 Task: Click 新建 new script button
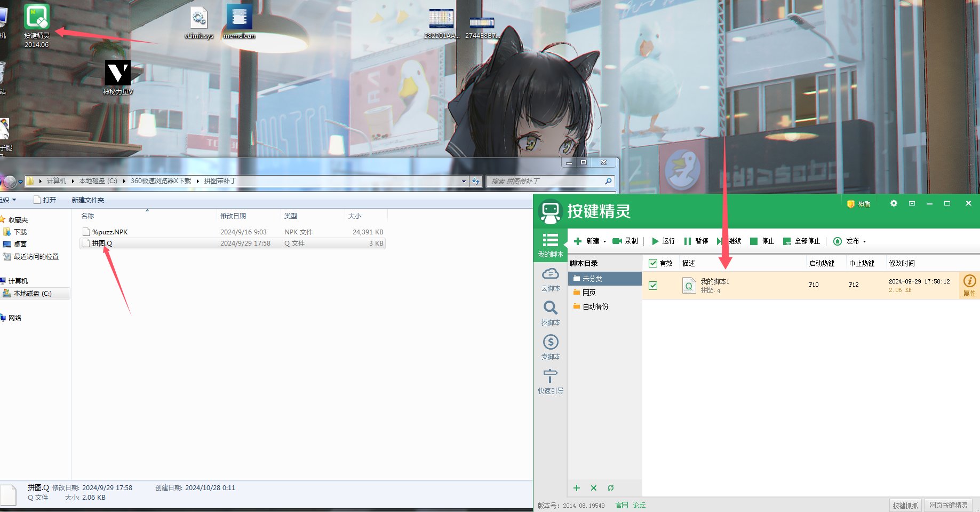pyautogui.click(x=587, y=241)
